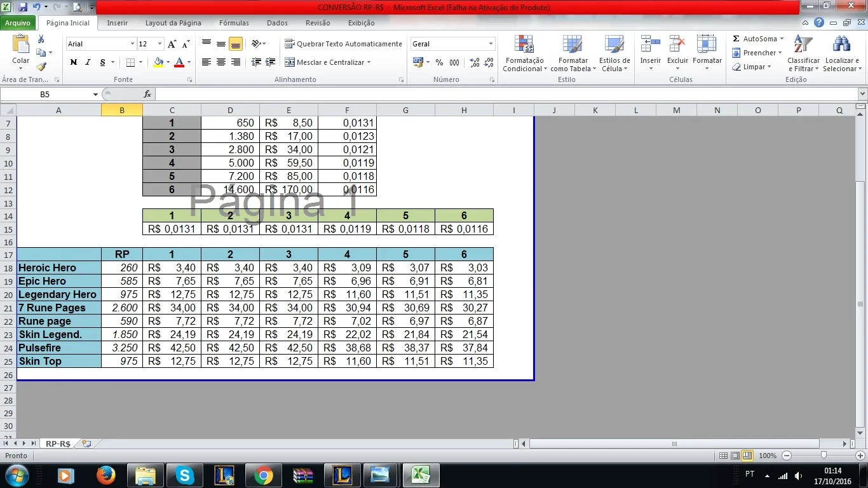
Task: Click the Cut scissors icon
Action: [x=41, y=39]
